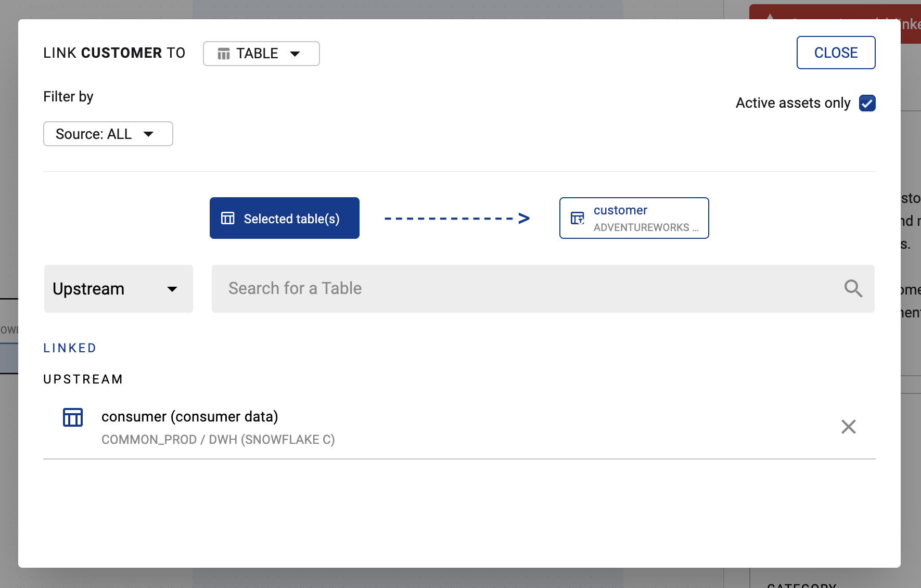Viewport: 921px width, 588px height.
Task: Open the TABLE asset type dropdown arrow
Action: (x=295, y=54)
